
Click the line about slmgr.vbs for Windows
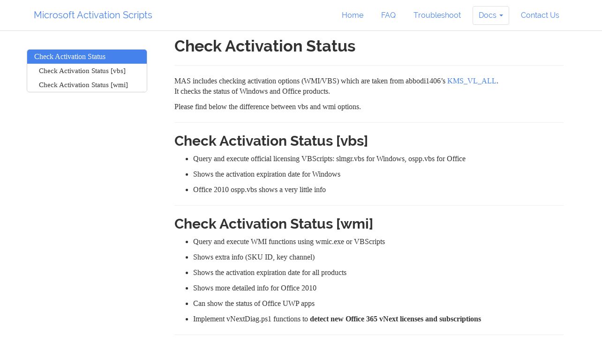point(329,159)
